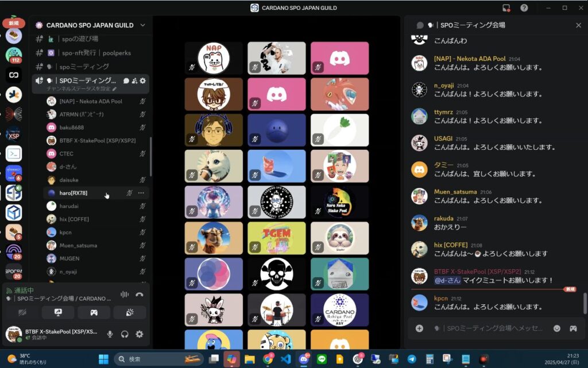Click @d-さん mention in chat message
Screen dimensions: 588x368
pyautogui.click(x=447, y=280)
